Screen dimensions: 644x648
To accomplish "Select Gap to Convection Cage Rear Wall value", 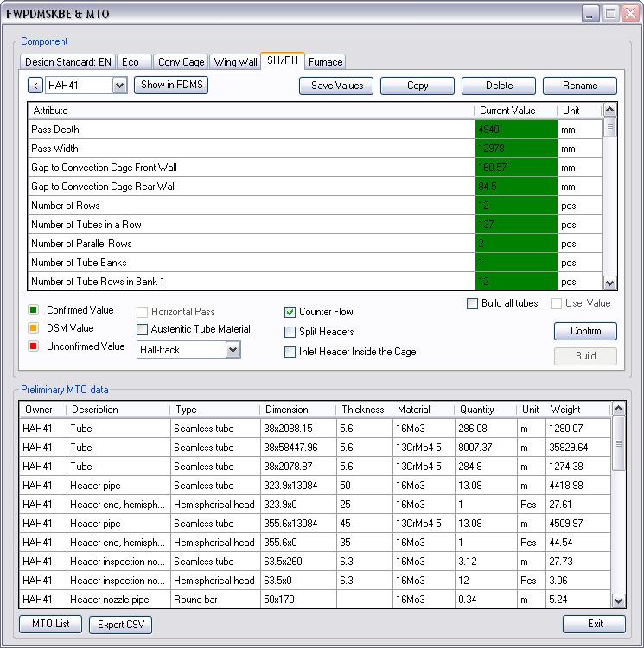I will [516, 187].
